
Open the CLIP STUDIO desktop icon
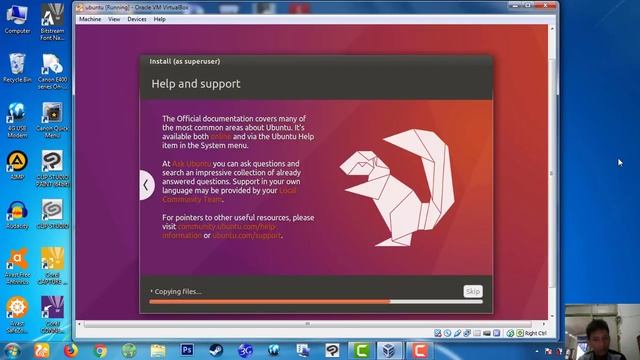click(x=52, y=214)
